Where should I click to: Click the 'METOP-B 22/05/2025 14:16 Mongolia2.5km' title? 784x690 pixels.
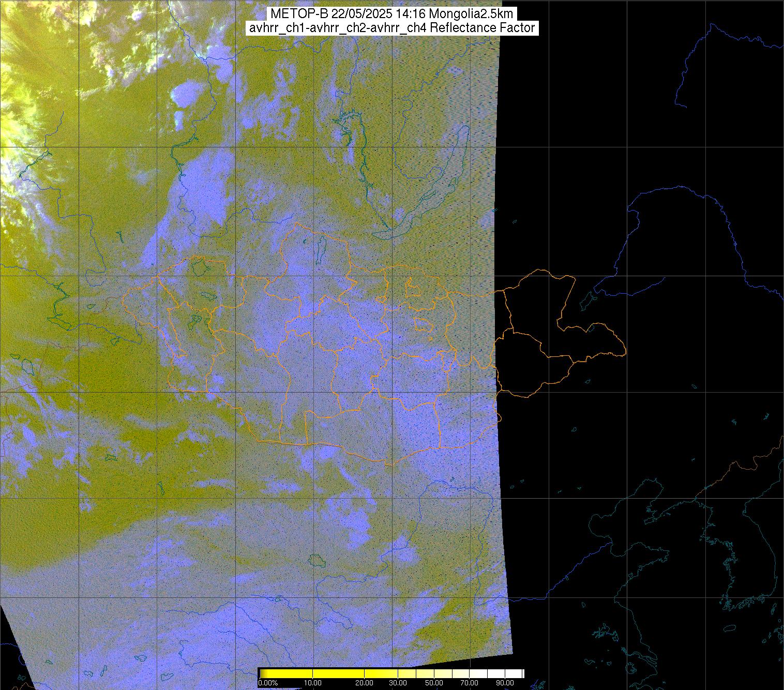pyautogui.click(x=391, y=13)
